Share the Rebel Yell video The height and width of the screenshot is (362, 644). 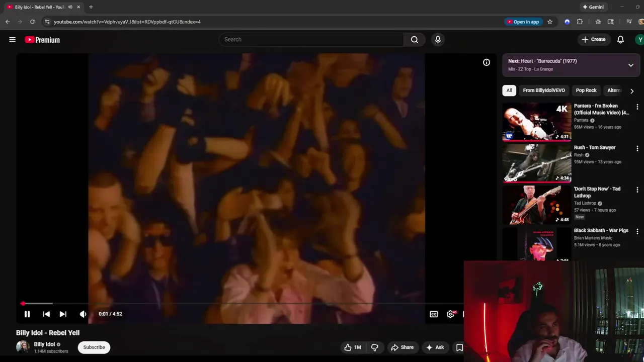402,347
